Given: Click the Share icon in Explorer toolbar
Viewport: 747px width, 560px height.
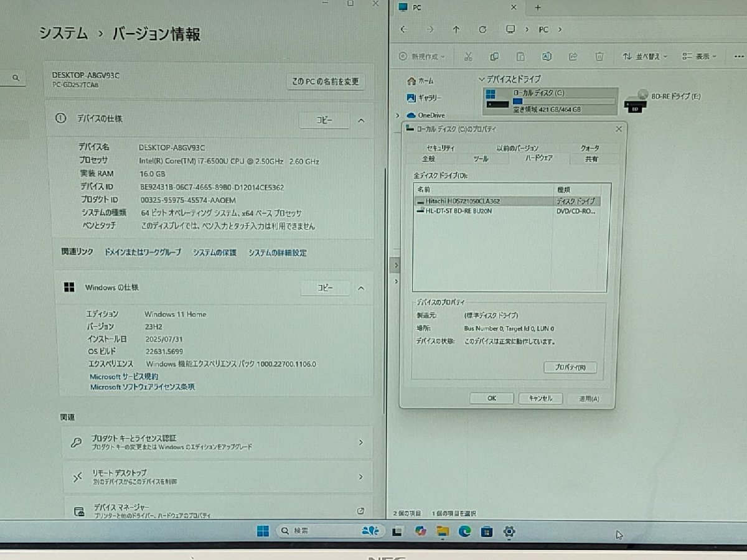Looking at the screenshot, I should pos(573,57).
